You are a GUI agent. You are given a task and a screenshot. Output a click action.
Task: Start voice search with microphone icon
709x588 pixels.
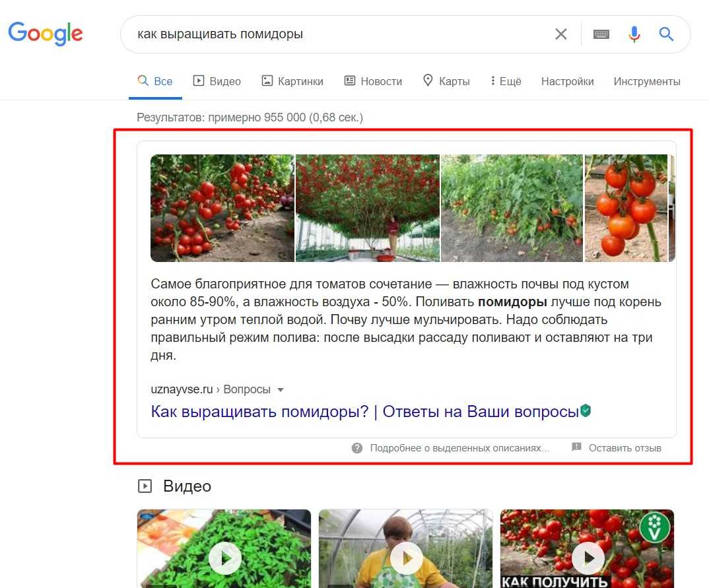pyautogui.click(x=634, y=34)
